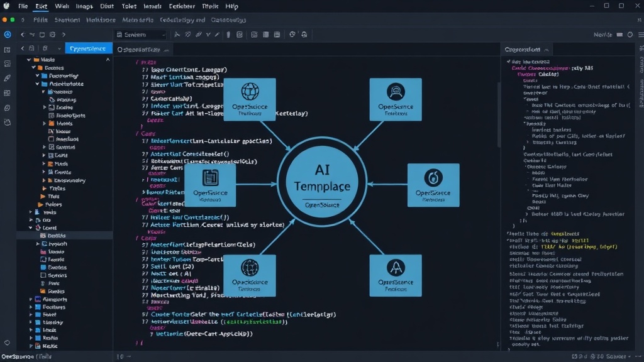Open the File menu
This screenshot has height=362, width=644.
point(23,6)
